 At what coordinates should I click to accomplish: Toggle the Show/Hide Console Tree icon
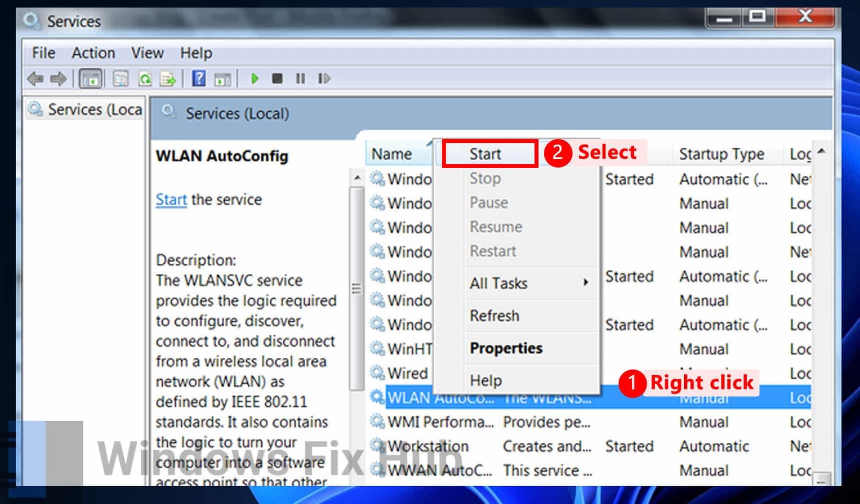click(91, 79)
